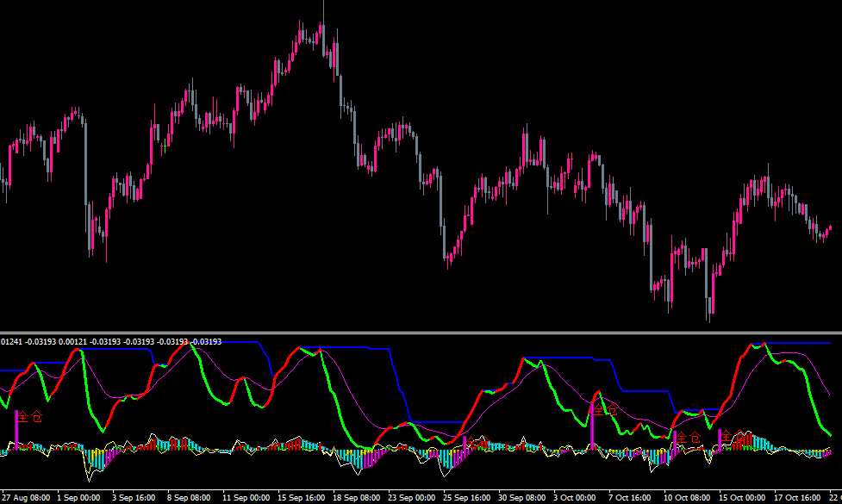Click the 全仓 label above 10 Oct
The height and width of the screenshot is (504, 842).
(688, 438)
